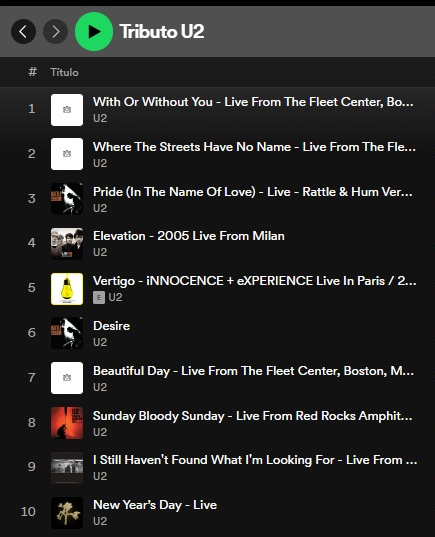This screenshot has width=435, height=537.
Task: Click the Tributo U2 playlist title
Action: (162, 32)
